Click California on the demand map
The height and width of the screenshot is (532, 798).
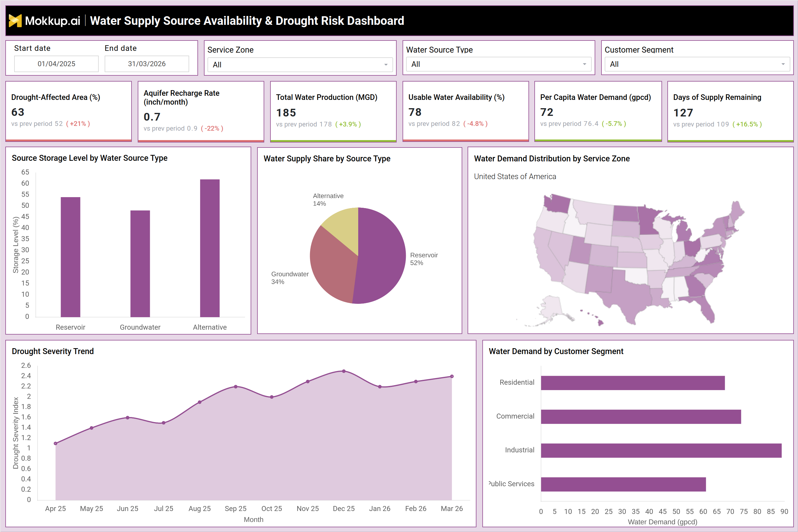click(x=546, y=256)
